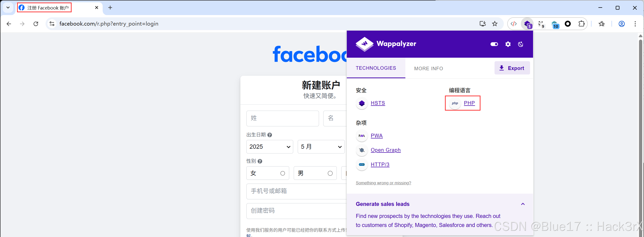
Task: Click help icon beside 性别
Action: point(260,161)
